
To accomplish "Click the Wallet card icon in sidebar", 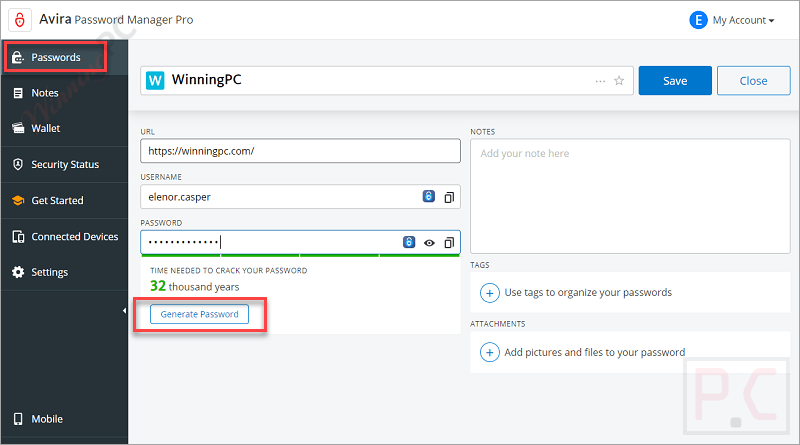I will (x=18, y=128).
